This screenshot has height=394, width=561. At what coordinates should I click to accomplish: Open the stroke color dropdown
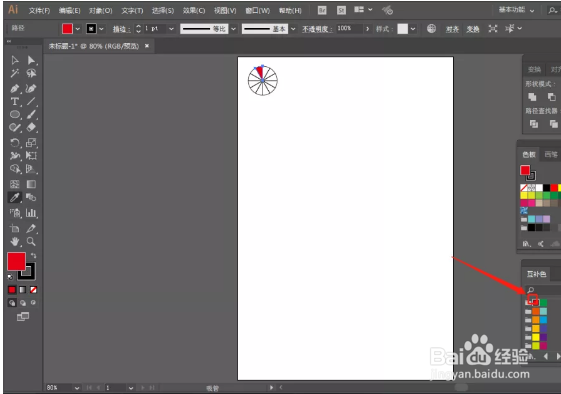(x=102, y=29)
